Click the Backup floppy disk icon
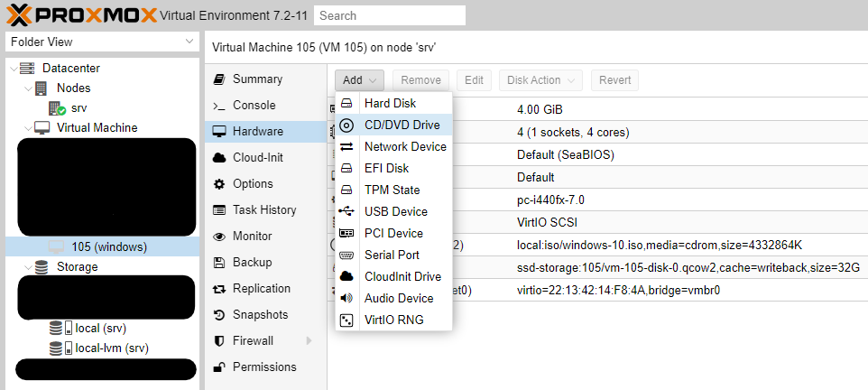 pyautogui.click(x=219, y=263)
